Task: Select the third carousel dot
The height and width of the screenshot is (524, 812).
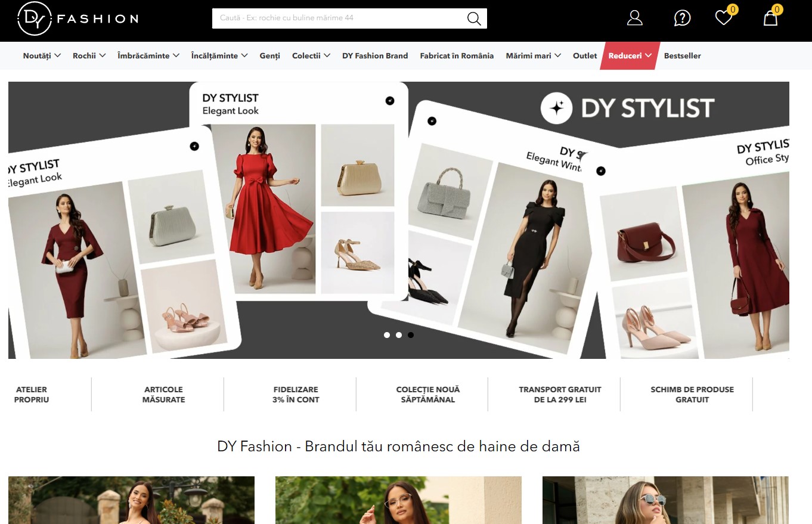Action: pos(411,335)
